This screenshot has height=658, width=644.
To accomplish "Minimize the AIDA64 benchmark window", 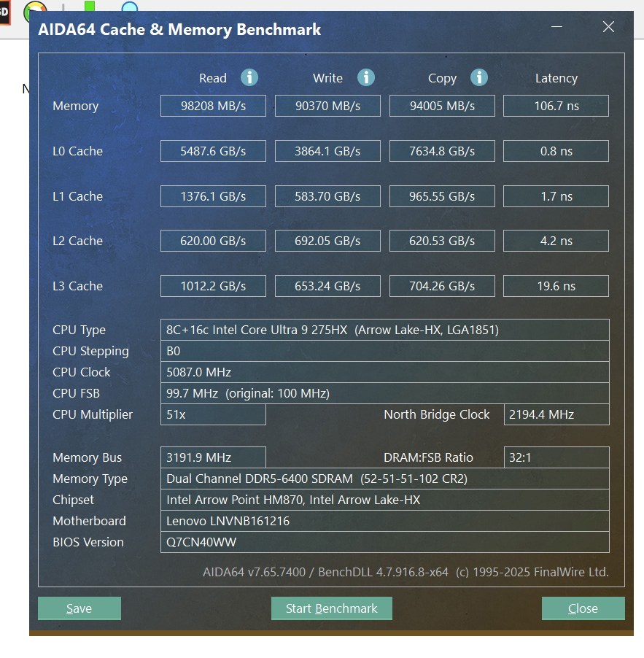I will [556, 27].
